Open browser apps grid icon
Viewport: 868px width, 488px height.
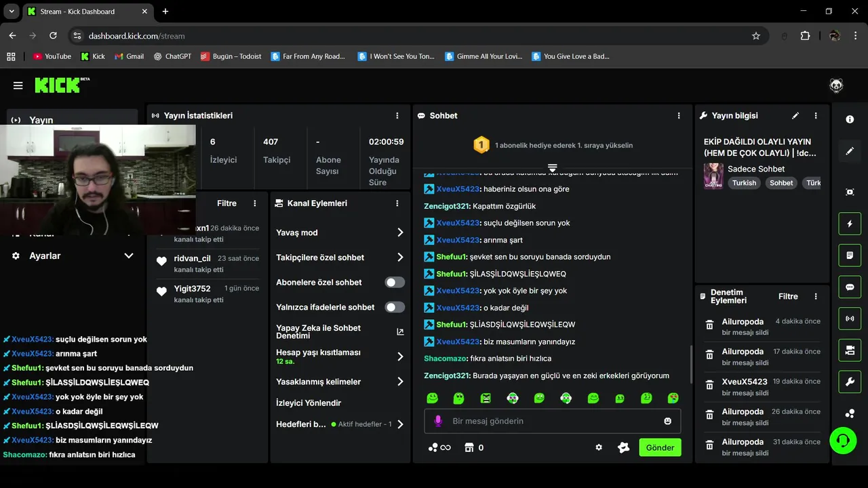click(x=11, y=56)
